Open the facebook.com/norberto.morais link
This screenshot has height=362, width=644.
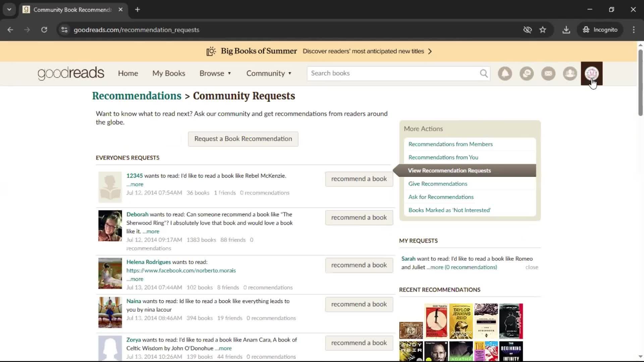[181, 270]
